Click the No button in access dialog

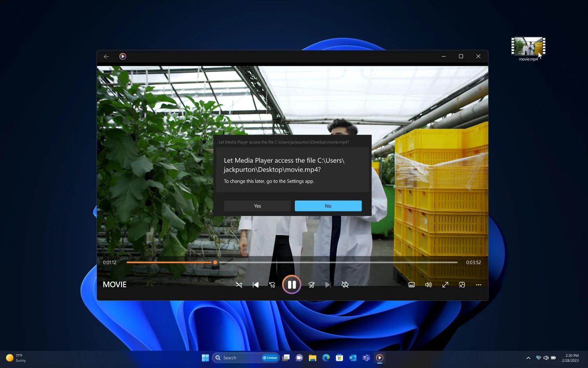pos(328,206)
